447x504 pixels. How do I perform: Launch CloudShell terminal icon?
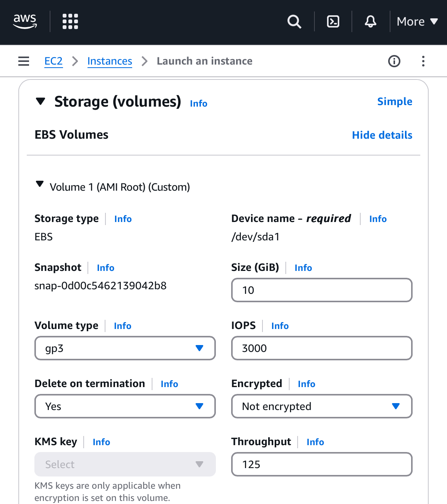(x=333, y=21)
